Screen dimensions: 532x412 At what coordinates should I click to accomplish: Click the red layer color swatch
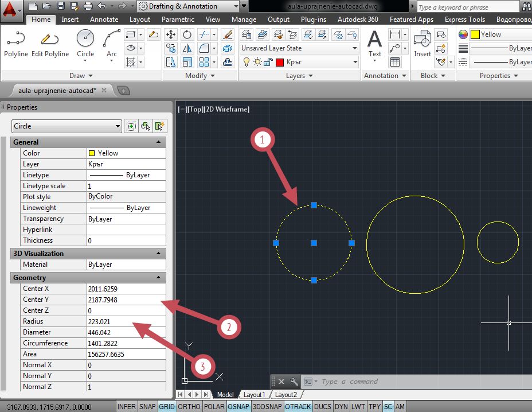click(x=280, y=62)
